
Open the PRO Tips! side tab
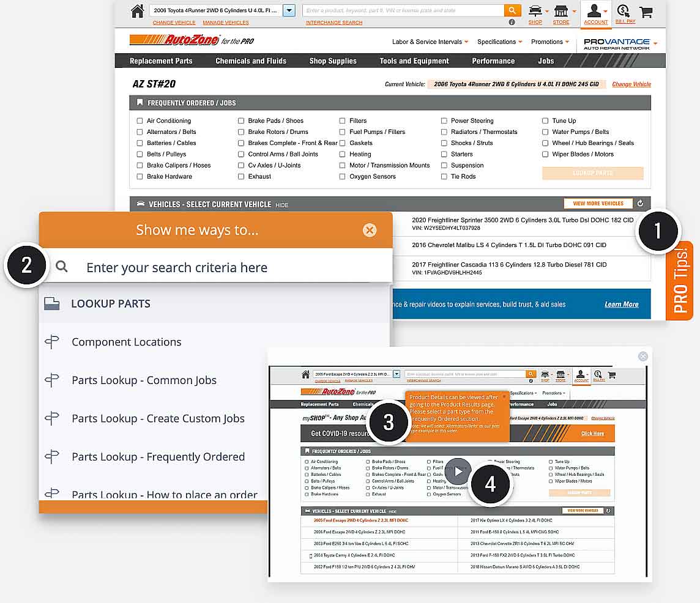tap(680, 280)
